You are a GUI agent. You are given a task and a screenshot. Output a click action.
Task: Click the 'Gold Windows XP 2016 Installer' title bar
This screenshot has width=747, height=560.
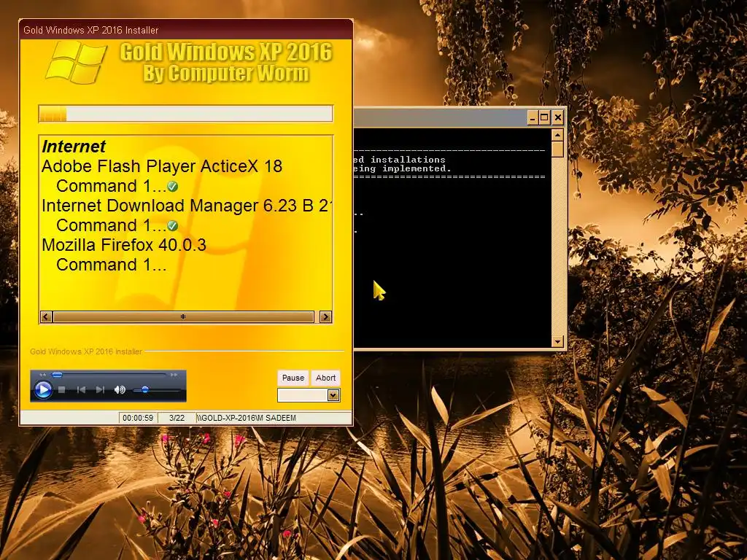click(186, 30)
